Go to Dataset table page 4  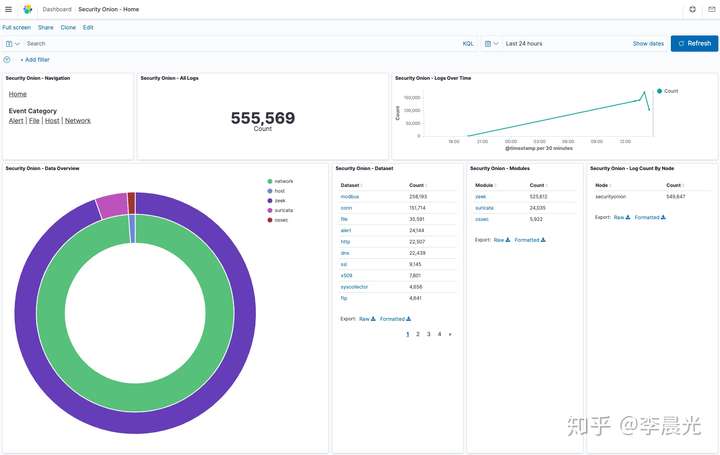point(439,334)
